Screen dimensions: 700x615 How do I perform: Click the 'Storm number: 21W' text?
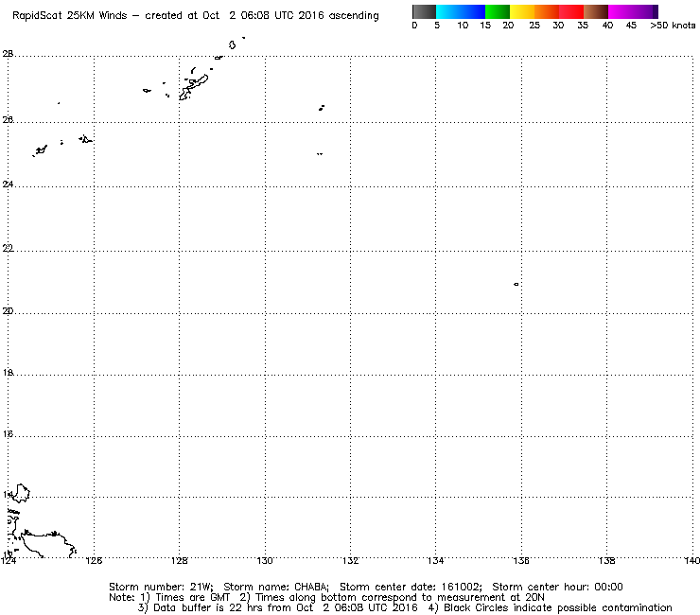pos(161,587)
